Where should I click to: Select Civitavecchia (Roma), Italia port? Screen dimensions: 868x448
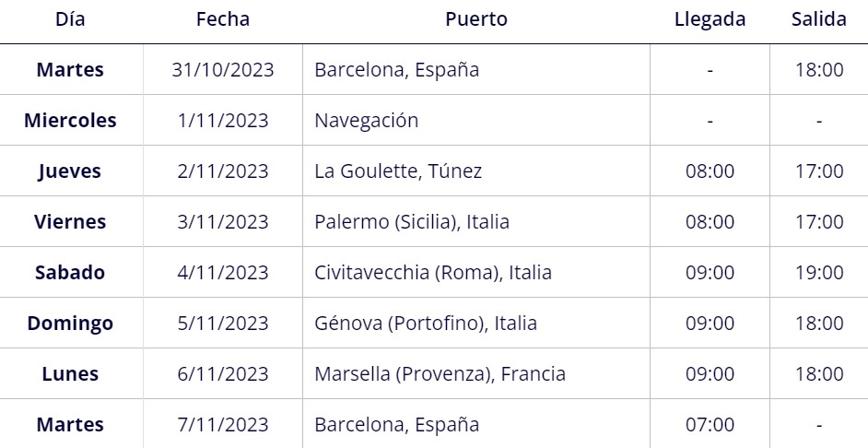coord(433,273)
